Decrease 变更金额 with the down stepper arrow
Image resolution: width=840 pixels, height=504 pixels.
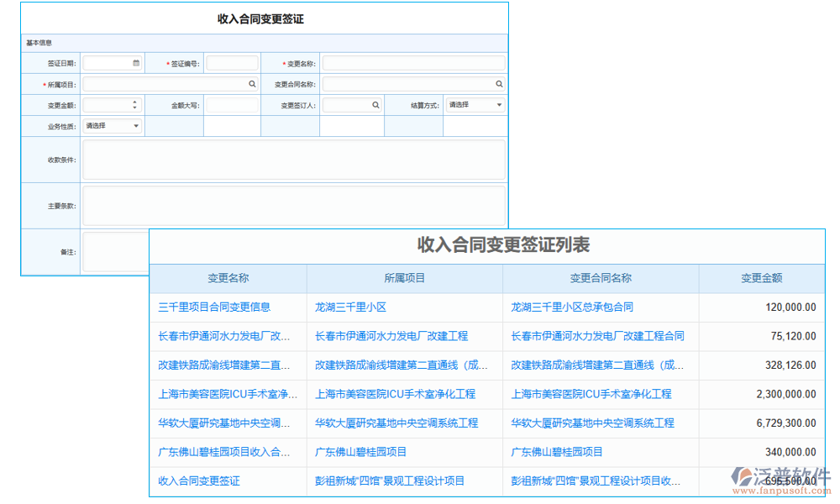(x=134, y=108)
